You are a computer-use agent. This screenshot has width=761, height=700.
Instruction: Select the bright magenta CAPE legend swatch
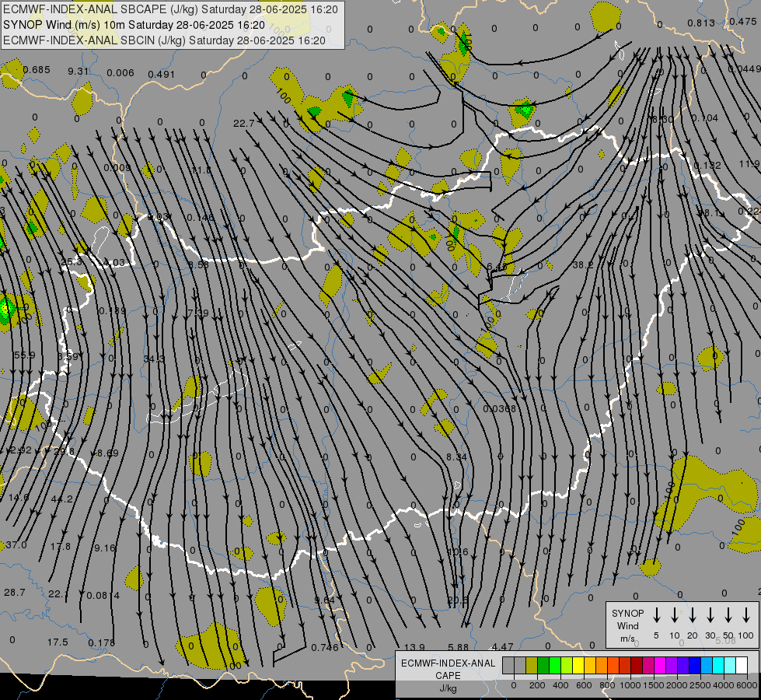coord(660,666)
